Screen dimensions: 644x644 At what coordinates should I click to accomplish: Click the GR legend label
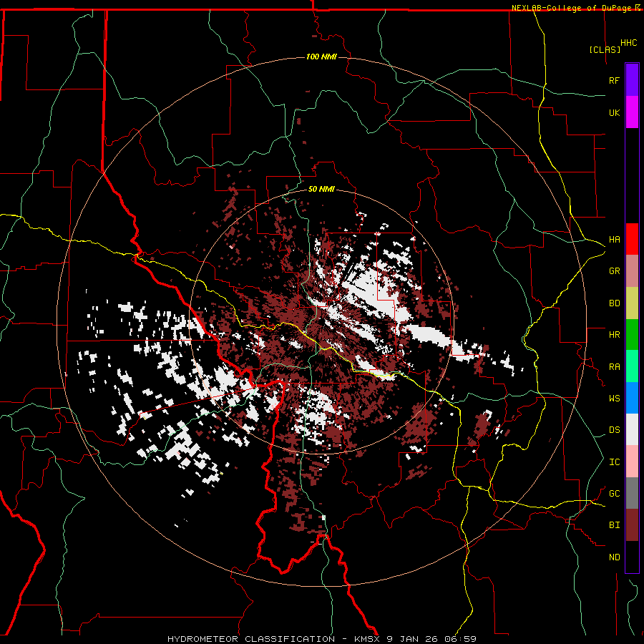coord(614,271)
